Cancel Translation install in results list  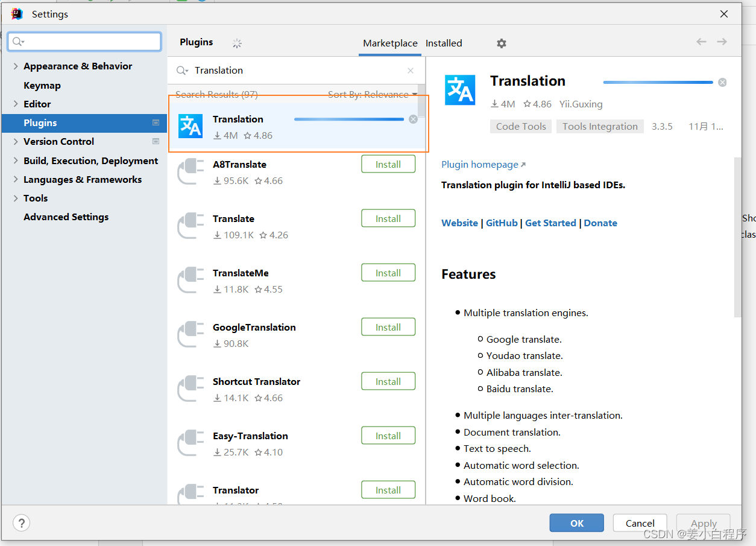(413, 119)
